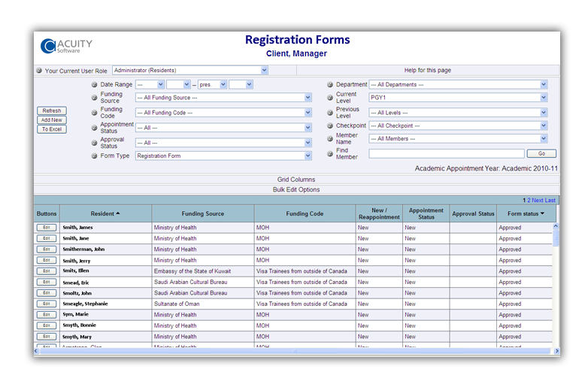Open the Current User Role dropdown
Viewport: 588px width, 384px height.
coord(190,70)
